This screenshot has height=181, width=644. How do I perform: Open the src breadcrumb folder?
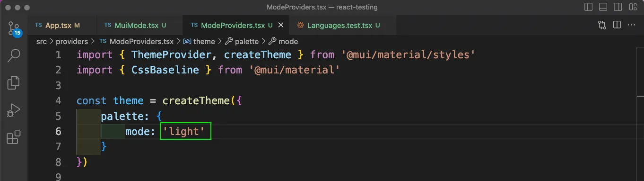(42, 41)
